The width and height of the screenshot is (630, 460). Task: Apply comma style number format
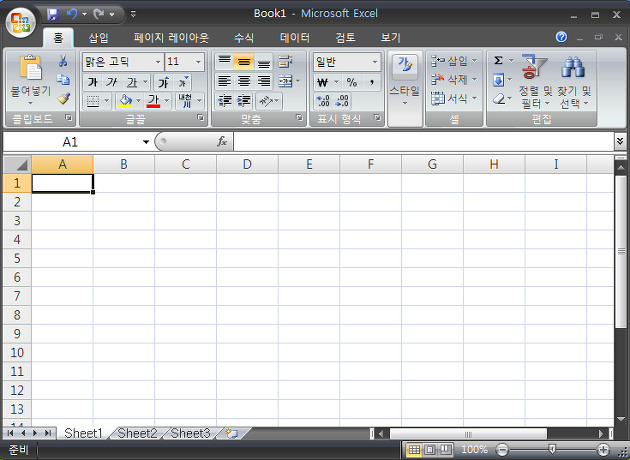click(x=372, y=82)
